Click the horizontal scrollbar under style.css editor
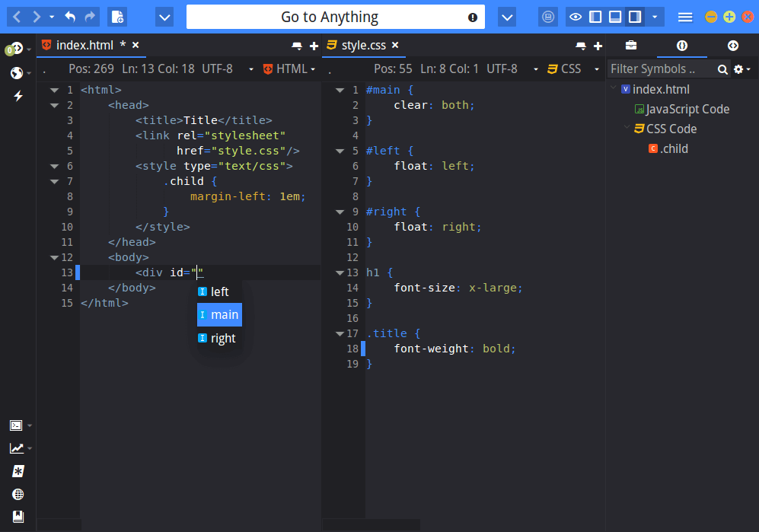Image resolution: width=759 pixels, height=532 pixels. 372,524
